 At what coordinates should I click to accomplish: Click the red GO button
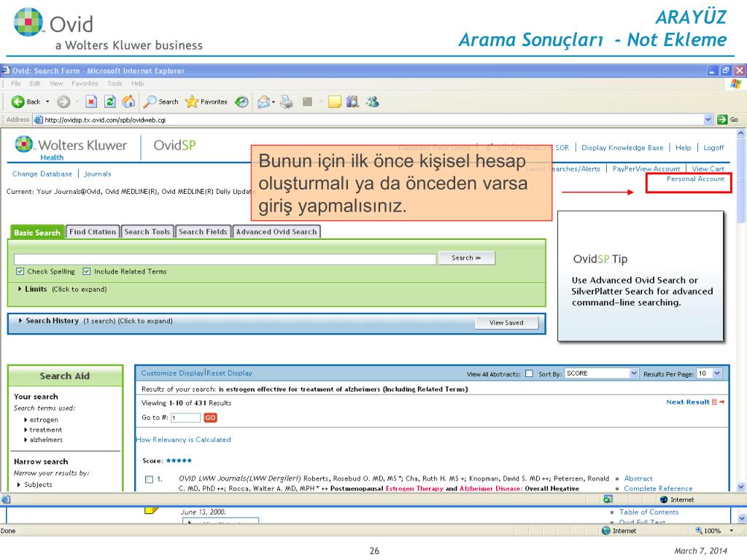pos(210,418)
